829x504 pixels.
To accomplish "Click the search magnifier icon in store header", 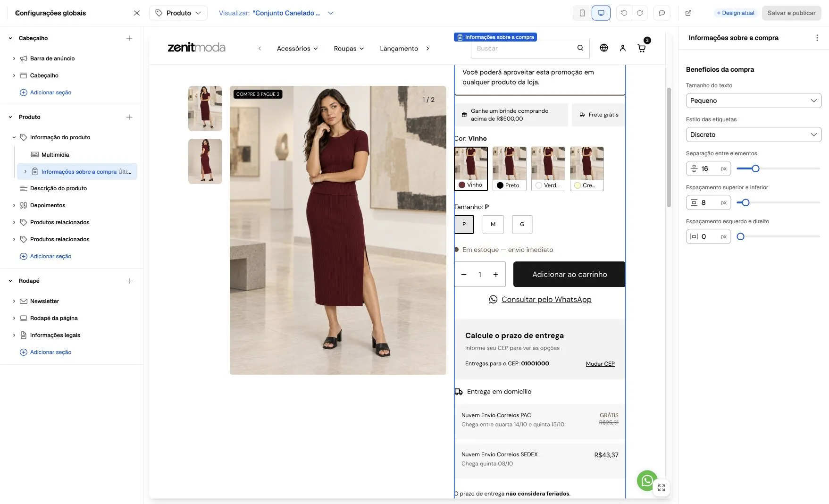I will (x=580, y=48).
